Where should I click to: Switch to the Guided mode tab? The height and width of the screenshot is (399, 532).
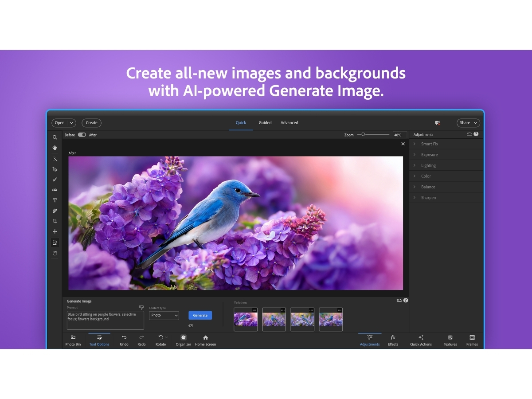click(265, 123)
